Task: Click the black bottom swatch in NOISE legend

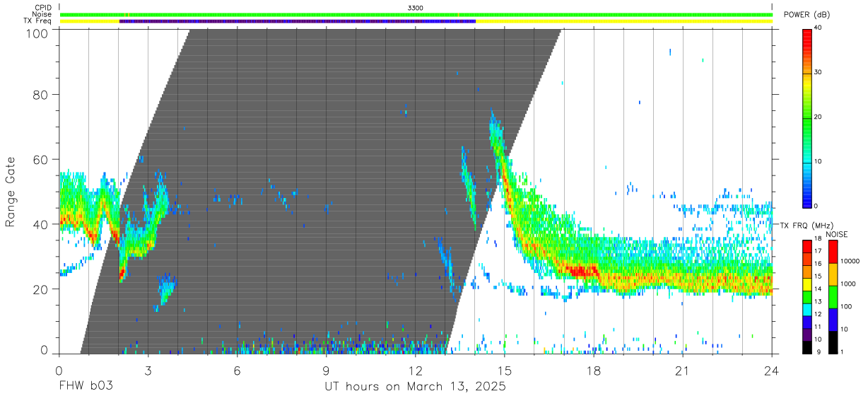Action: point(833,342)
